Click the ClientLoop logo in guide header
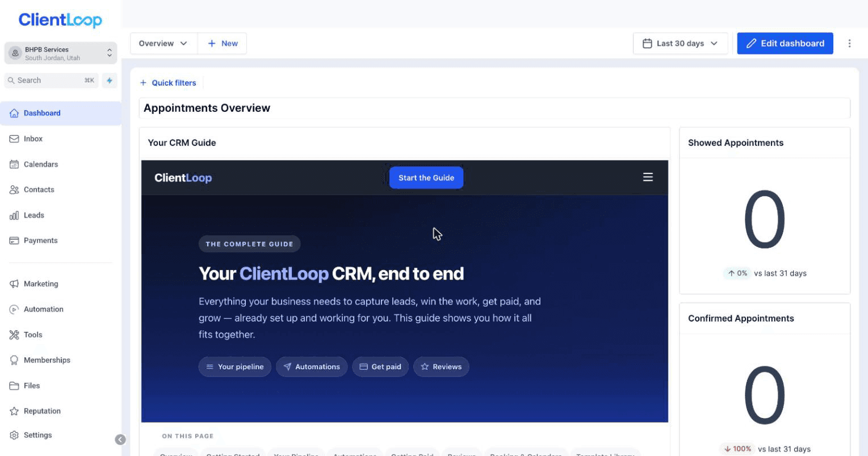The width and height of the screenshot is (868, 456). (183, 178)
